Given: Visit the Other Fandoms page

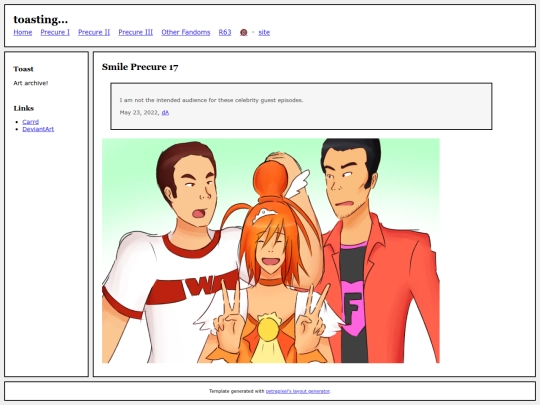Looking at the screenshot, I should tap(186, 32).
